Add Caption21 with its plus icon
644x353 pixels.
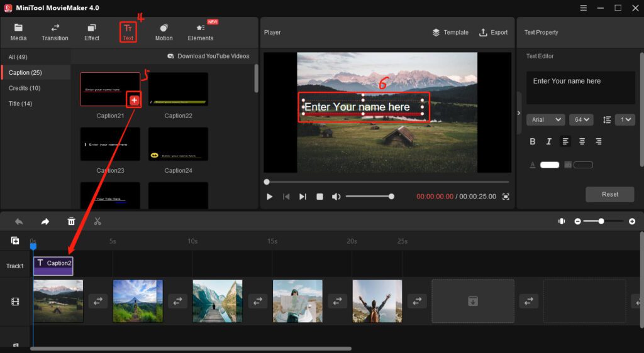pyautogui.click(x=135, y=100)
